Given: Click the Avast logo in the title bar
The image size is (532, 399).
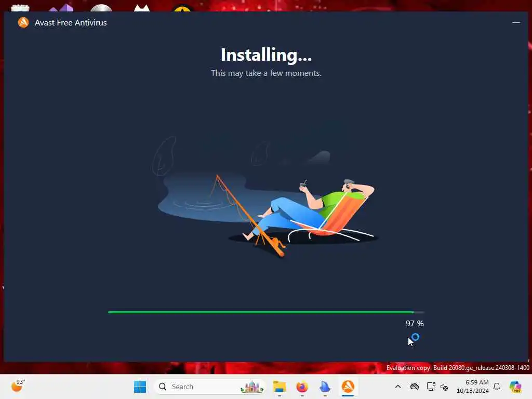Looking at the screenshot, I should coord(23,22).
